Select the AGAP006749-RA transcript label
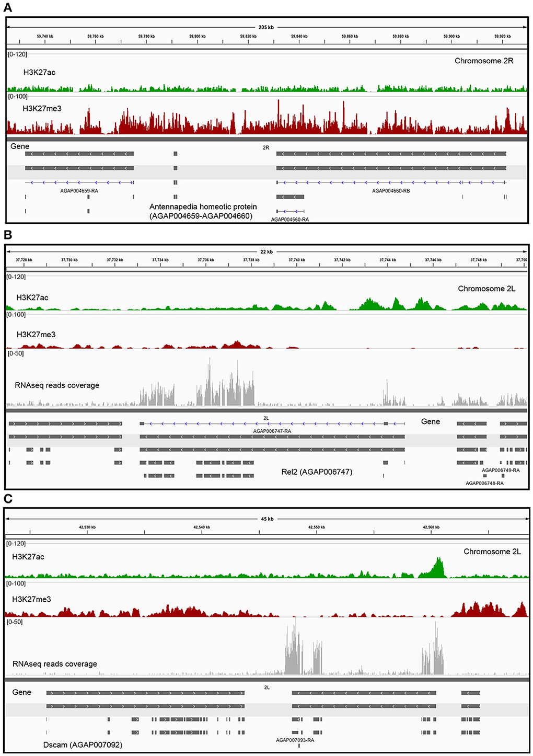Viewport: 533px width, 756px height. tap(501, 471)
